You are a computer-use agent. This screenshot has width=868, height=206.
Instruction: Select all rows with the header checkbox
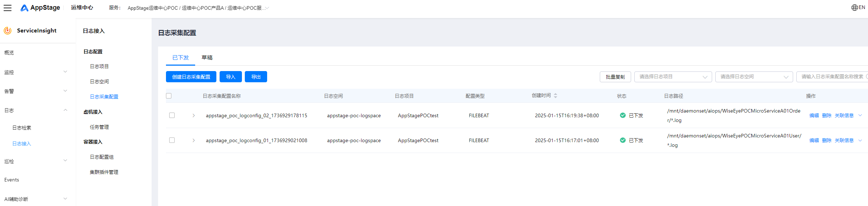coord(169,96)
